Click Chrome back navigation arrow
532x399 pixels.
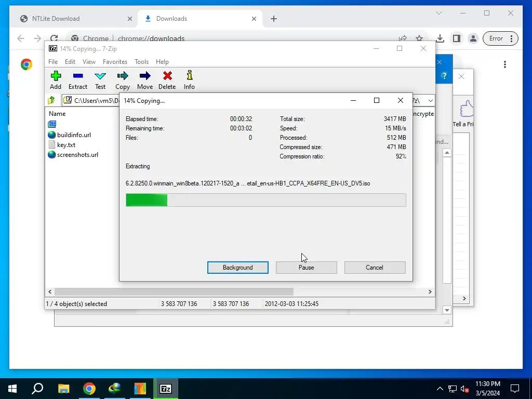pos(21,38)
